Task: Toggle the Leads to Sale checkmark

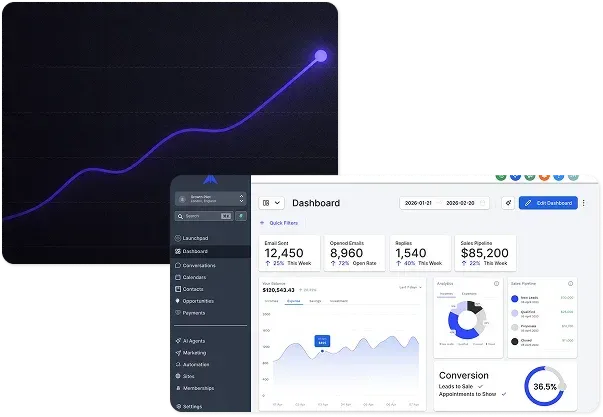Action: pyautogui.click(x=480, y=386)
